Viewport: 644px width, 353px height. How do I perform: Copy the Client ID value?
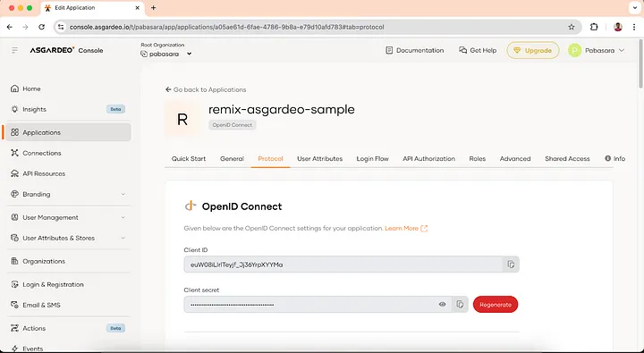pos(511,265)
